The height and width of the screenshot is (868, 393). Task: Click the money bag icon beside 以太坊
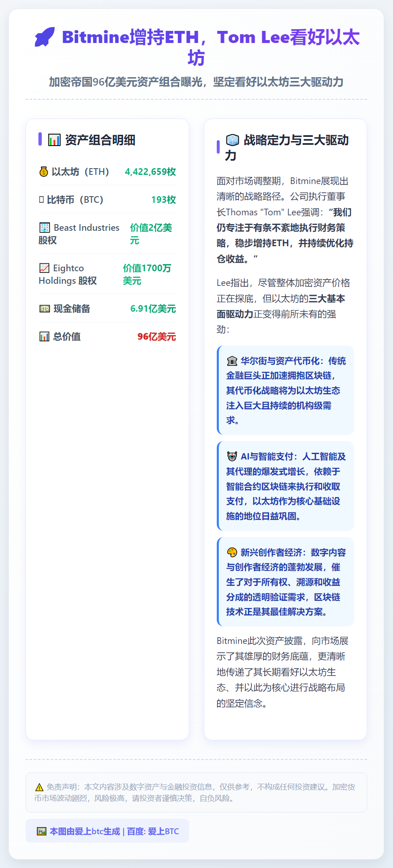coord(44,172)
